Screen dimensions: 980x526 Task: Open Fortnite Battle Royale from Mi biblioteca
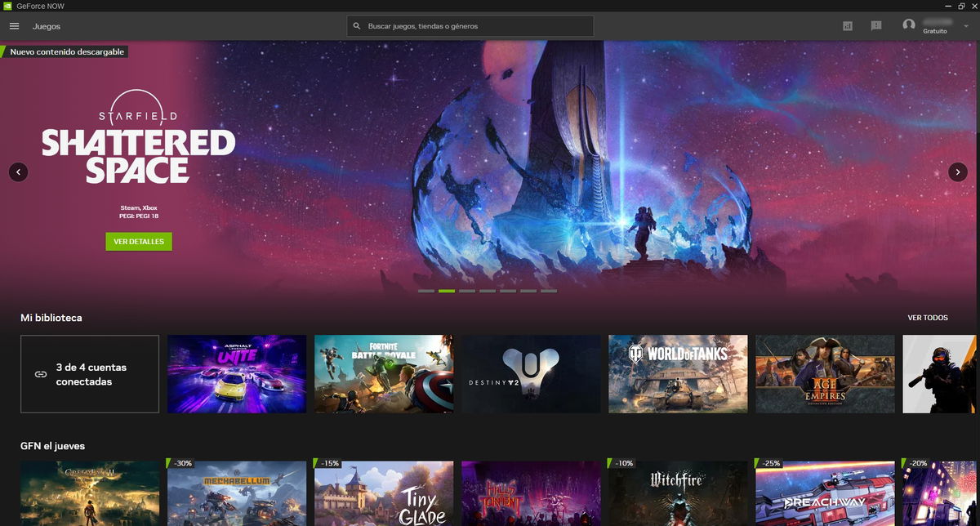[383, 373]
